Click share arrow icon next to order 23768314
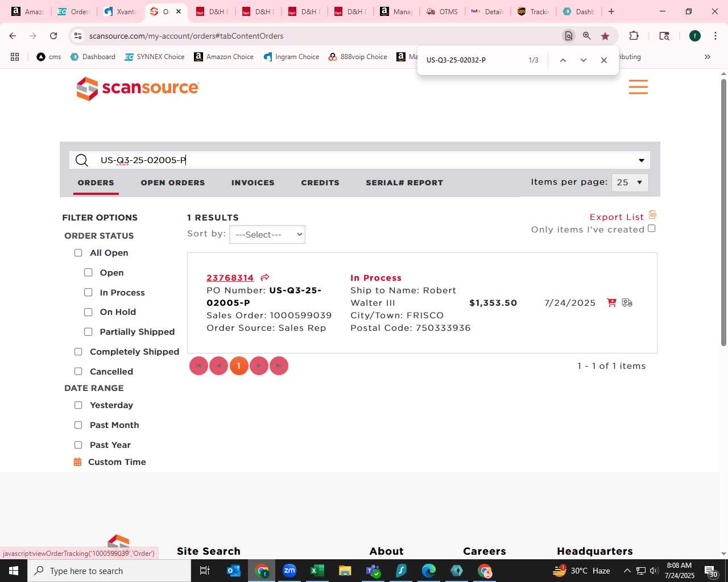 [x=265, y=278]
